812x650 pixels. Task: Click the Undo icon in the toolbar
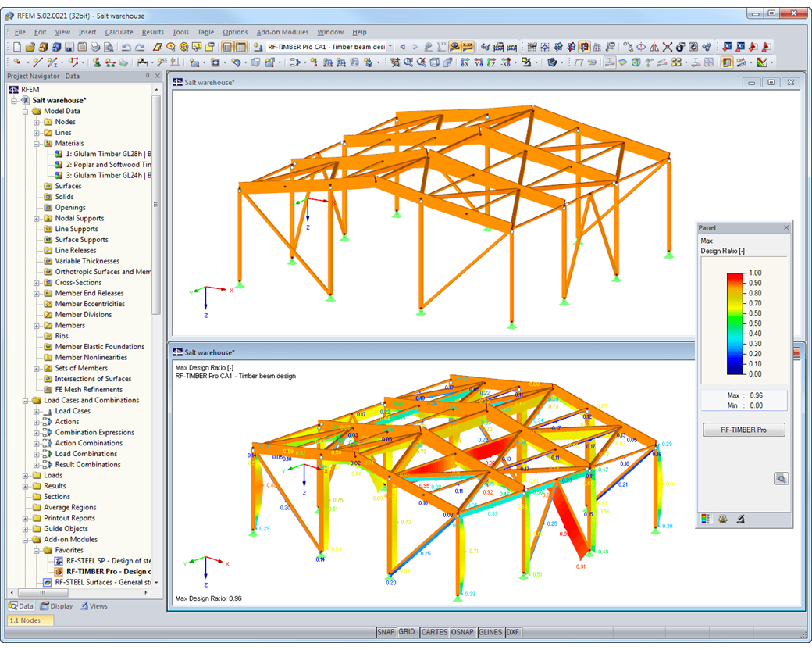click(127, 47)
